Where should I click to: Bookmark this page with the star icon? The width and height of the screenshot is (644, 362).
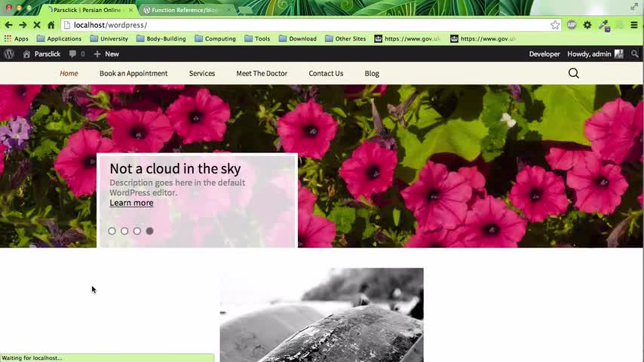click(x=555, y=25)
